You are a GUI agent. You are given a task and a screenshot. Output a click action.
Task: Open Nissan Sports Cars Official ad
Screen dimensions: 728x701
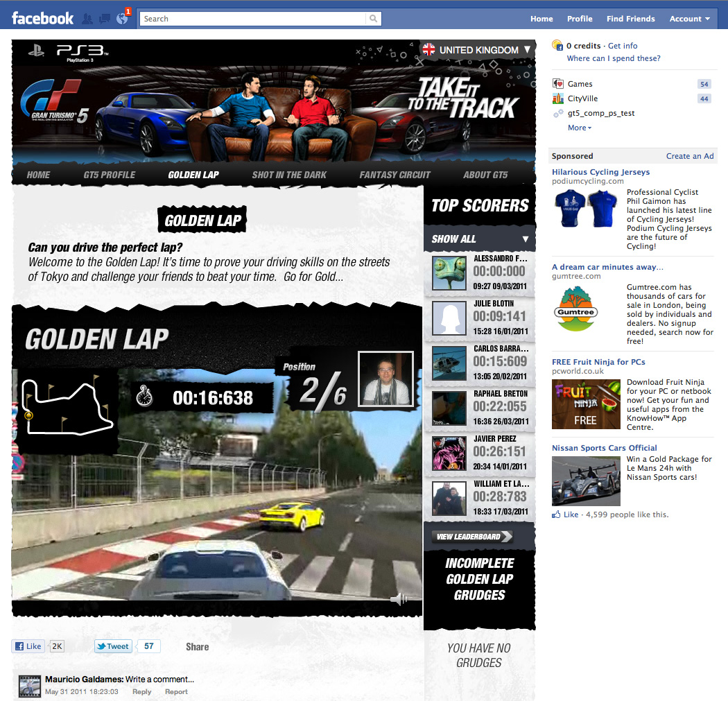pyautogui.click(x=604, y=448)
